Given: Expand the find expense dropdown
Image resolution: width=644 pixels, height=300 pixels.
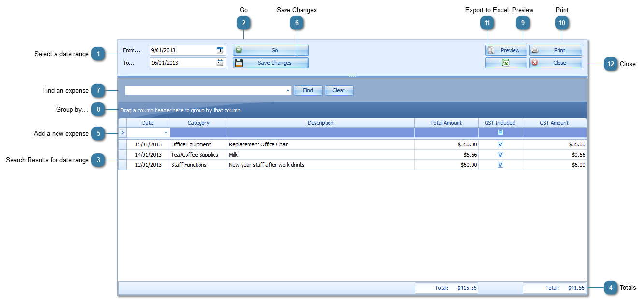Looking at the screenshot, I should (x=288, y=90).
